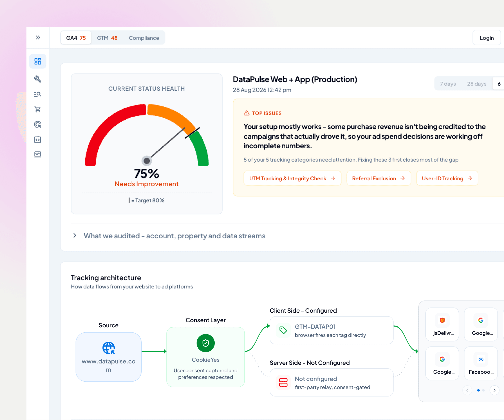
Task: Click the 28 Aug 2026 12:42 pm timestamp
Action: (262, 90)
